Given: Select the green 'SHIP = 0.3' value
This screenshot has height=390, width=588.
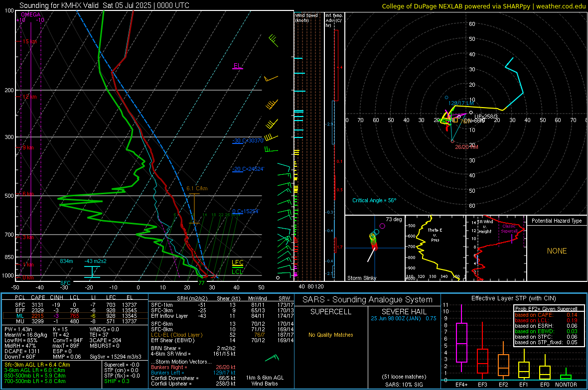Looking at the screenshot, I should click(x=117, y=381).
